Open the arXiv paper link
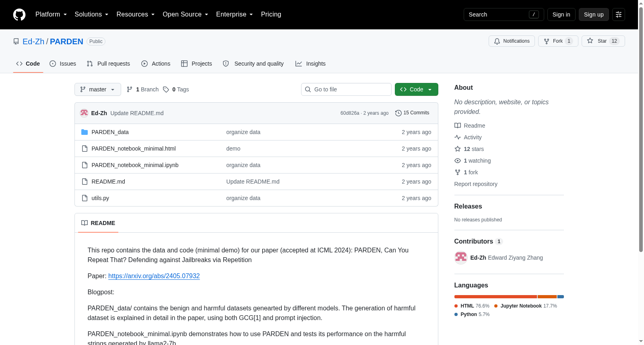 click(x=154, y=276)
